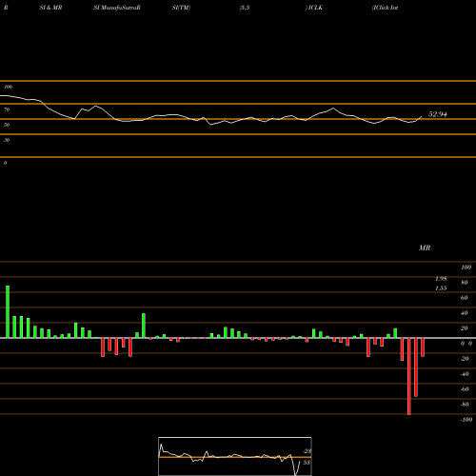The width and height of the screenshot is (476, 476).
Task: Click the MR axis label -100
Action: 466,420
